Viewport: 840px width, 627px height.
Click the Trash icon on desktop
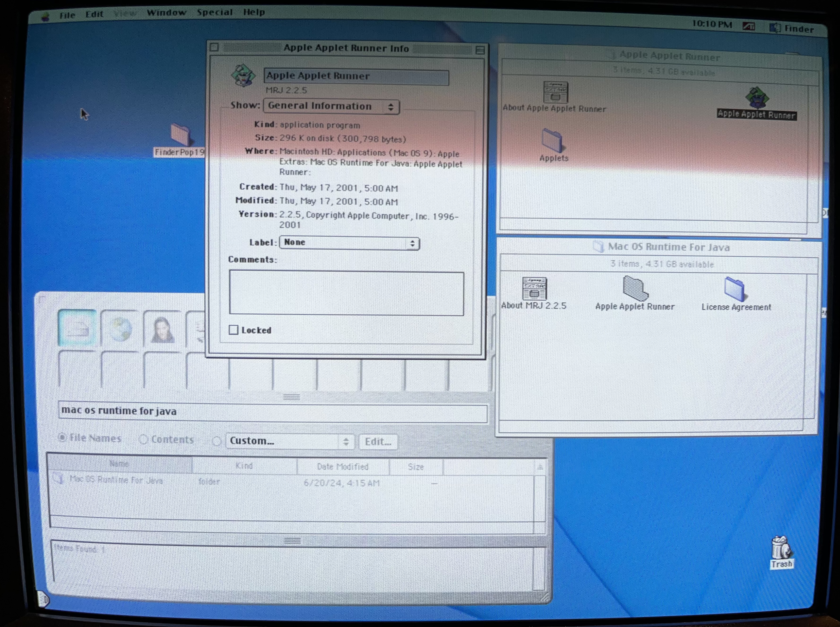click(781, 549)
